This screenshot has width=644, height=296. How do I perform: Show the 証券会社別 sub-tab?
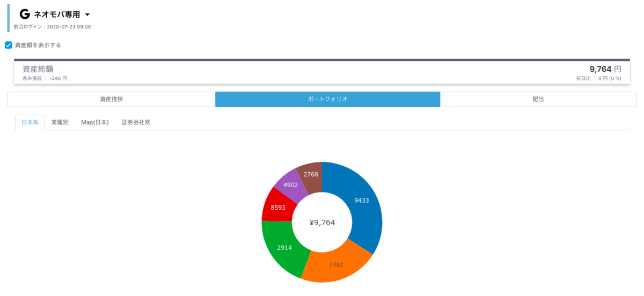pos(136,122)
